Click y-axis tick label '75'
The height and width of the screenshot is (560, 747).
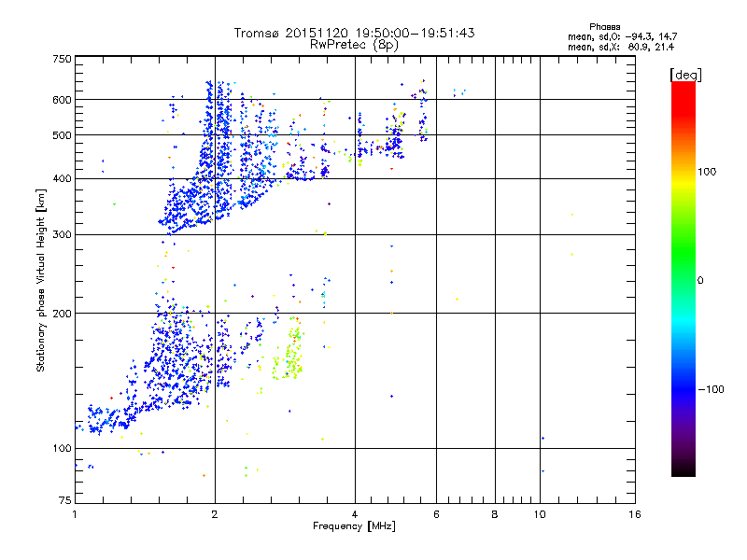[65, 500]
